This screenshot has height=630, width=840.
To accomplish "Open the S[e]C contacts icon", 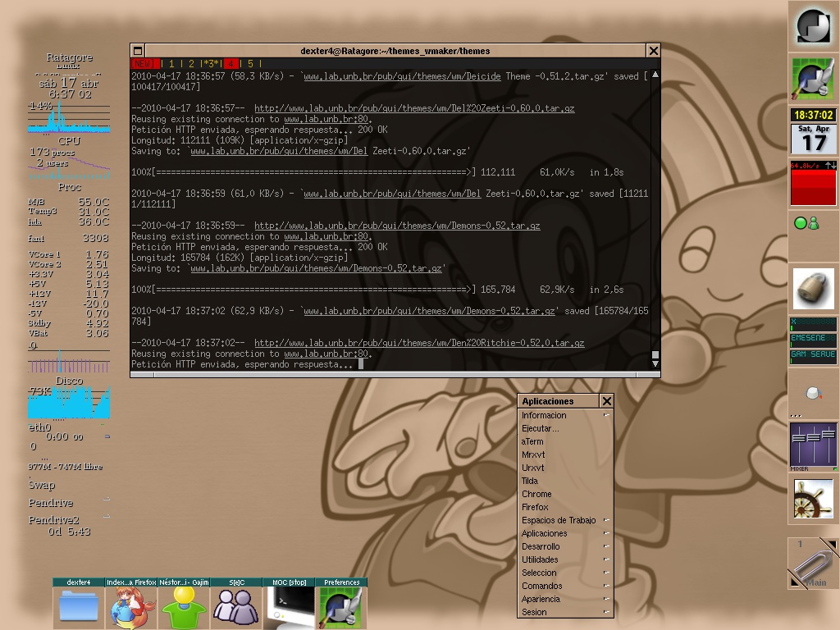I will (236, 603).
